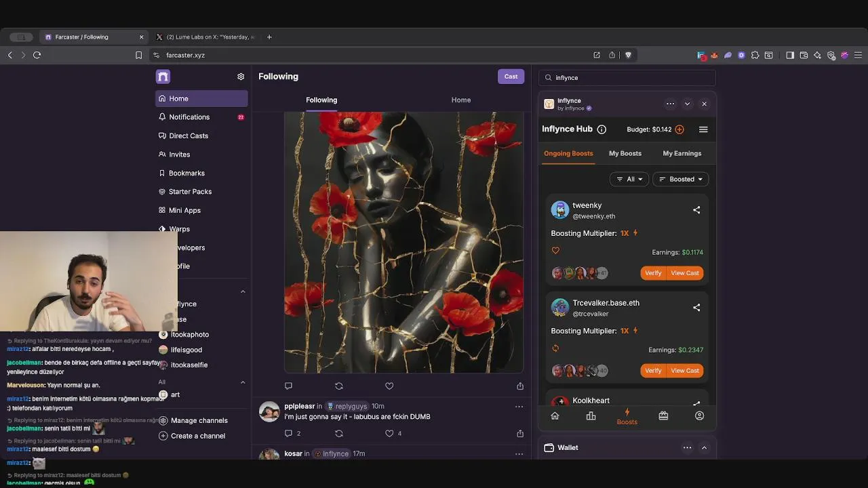Click View Cast on the Trcevalker.base.eth card

click(685, 371)
